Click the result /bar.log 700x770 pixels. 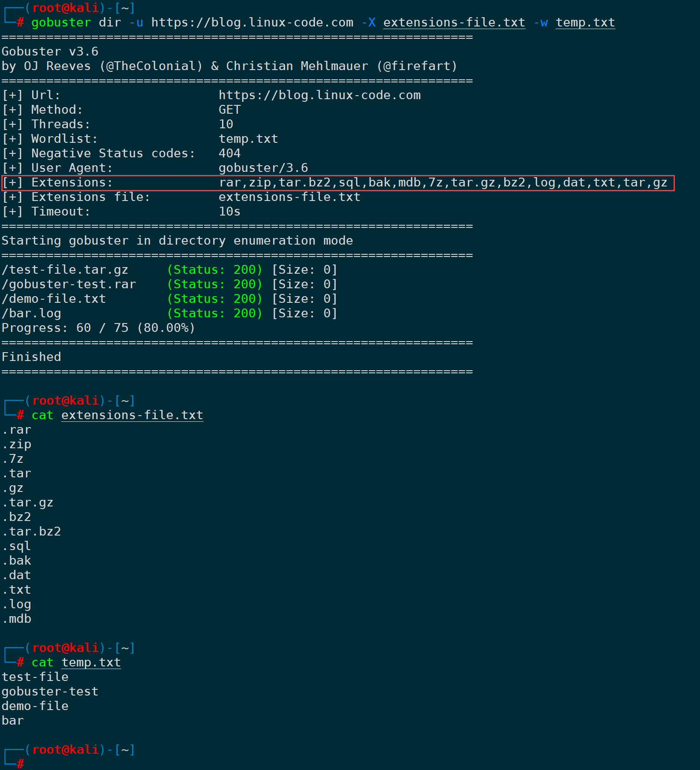coord(31,313)
